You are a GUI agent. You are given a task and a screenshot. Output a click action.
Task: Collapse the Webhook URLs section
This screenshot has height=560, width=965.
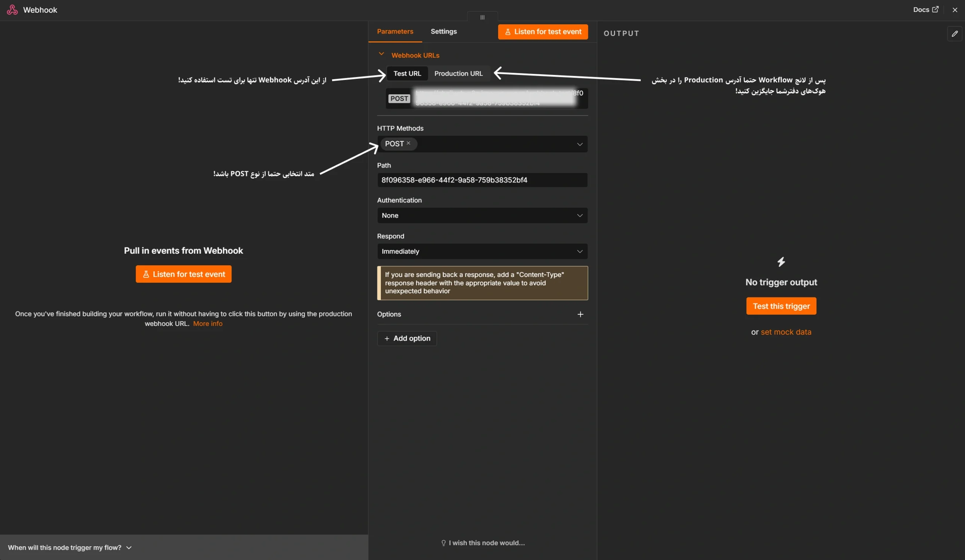(x=381, y=54)
